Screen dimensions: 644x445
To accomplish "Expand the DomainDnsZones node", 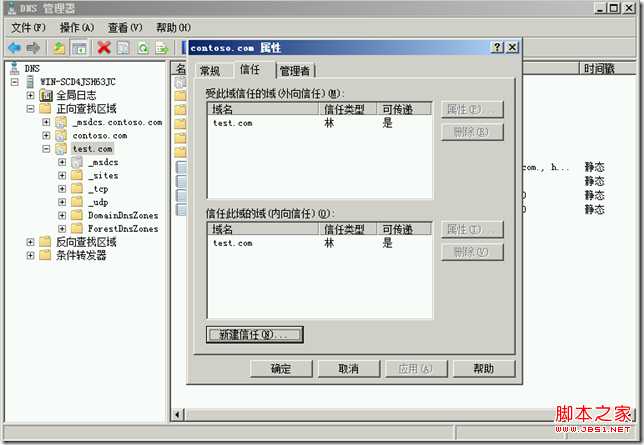I will click(x=62, y=215).
